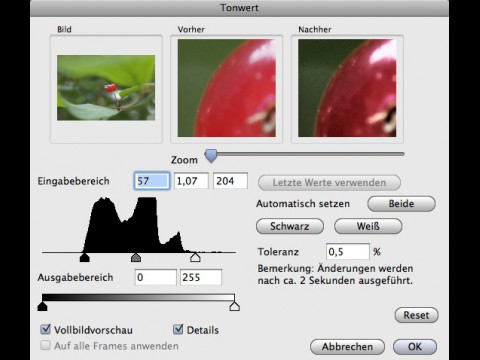Click the black input level handle under histogram

85,258
